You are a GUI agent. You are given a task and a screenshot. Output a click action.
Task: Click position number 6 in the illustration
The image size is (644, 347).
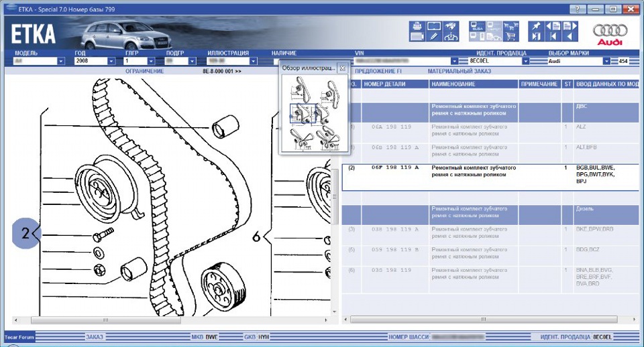click(x=256, y=236)
